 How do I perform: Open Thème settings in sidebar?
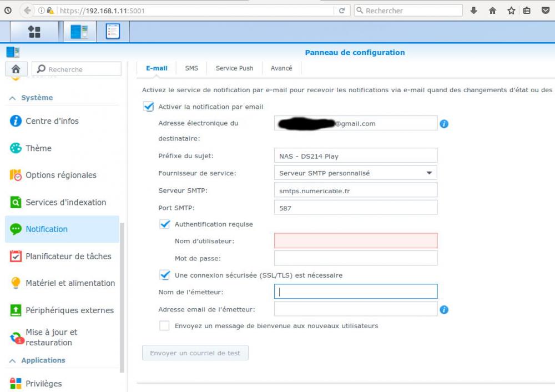pos(38,148)
